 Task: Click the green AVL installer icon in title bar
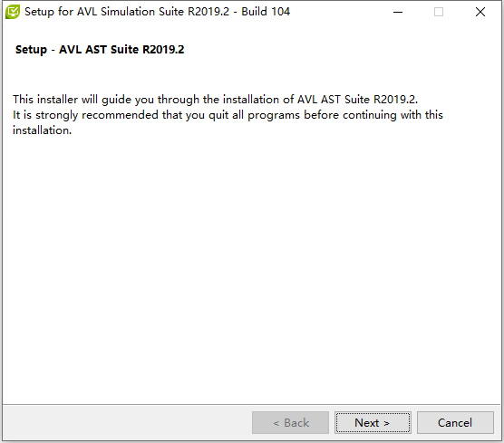[x=13, y=12]
